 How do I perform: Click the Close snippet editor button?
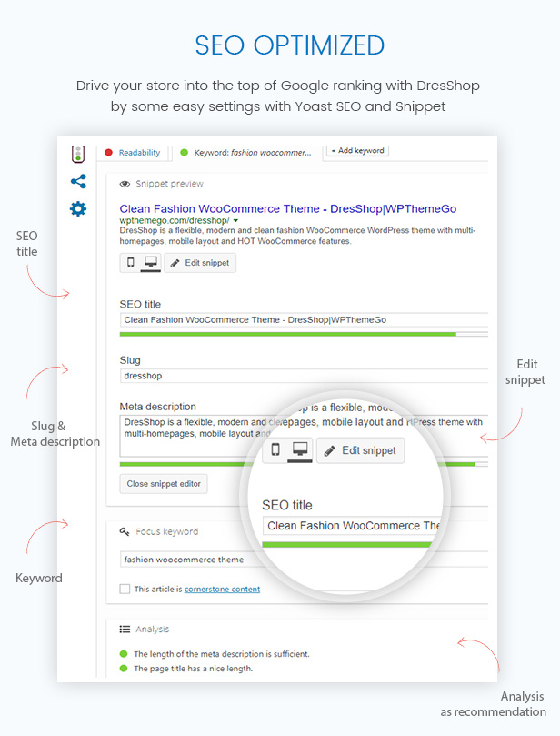click(x=164, y=484)
